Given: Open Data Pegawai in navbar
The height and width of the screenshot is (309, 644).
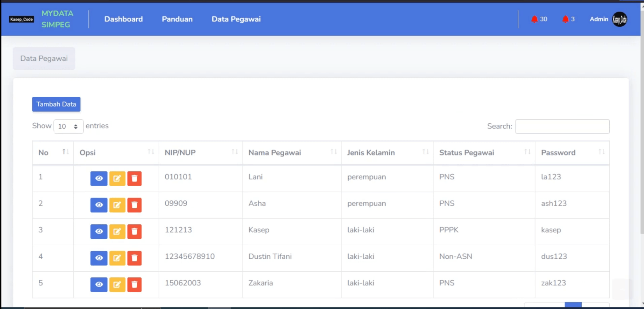Looking at the screenshot, I should 236,19.
